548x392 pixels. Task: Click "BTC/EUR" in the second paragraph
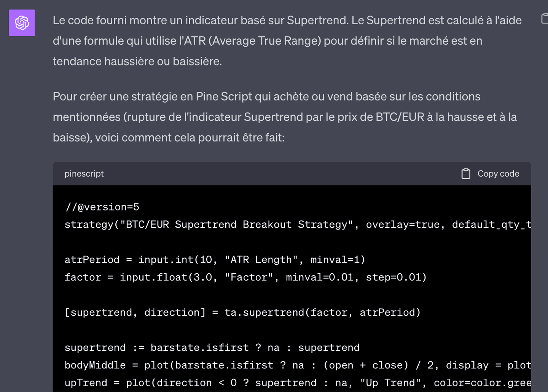(x=400, y=117)
